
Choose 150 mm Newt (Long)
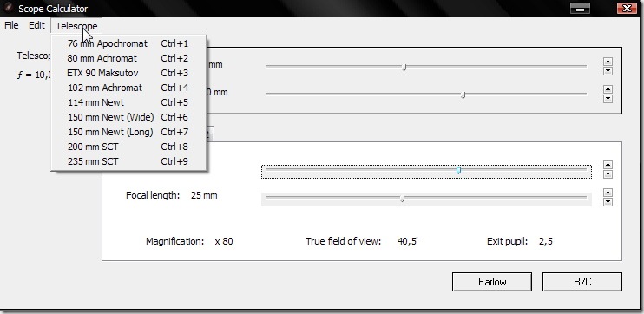128,132
